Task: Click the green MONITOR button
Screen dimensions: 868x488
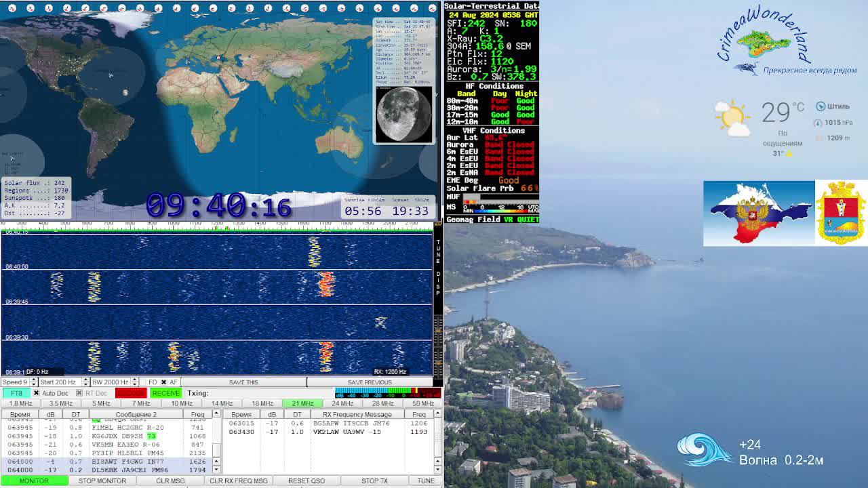Action: (34, 481)
